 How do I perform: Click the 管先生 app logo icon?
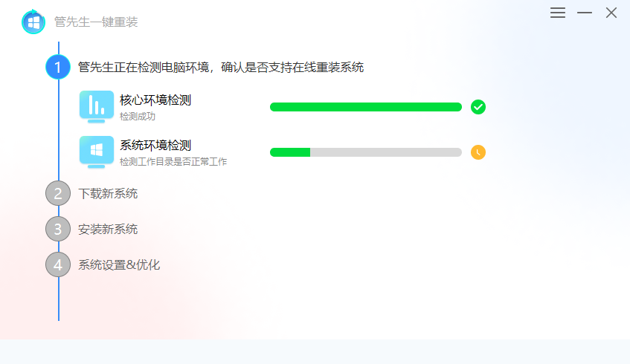pos(33,22)
